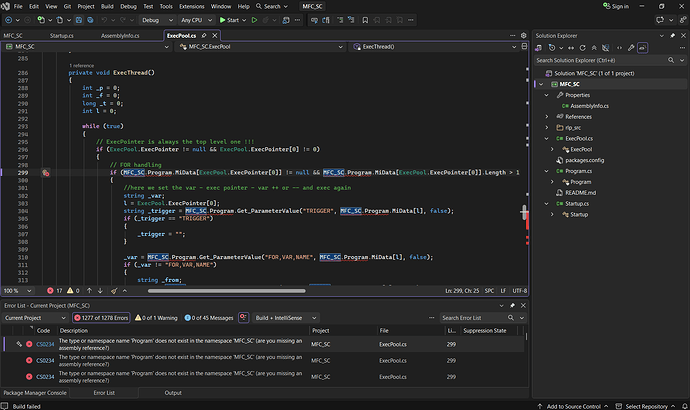Start without debugging using the hollow green arrow
Image resolution: width=690 pixels, height=410 pixels.
click(254, 20)
